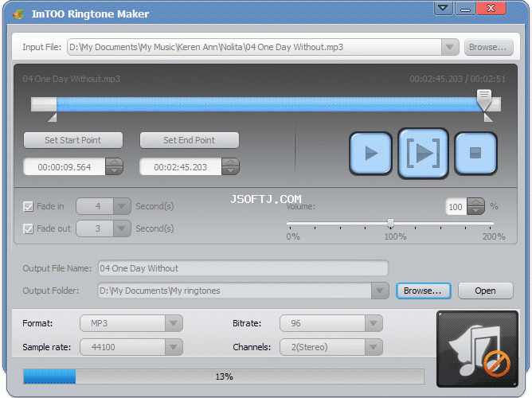
Task: Open the Fade out seconds dropdown
Action: [122, 228]
